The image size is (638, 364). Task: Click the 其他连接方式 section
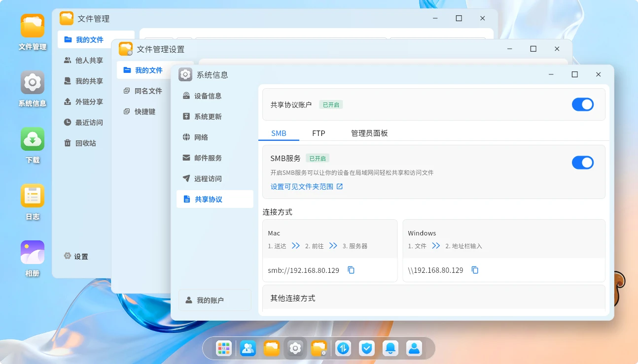click(x=434, y=298)
